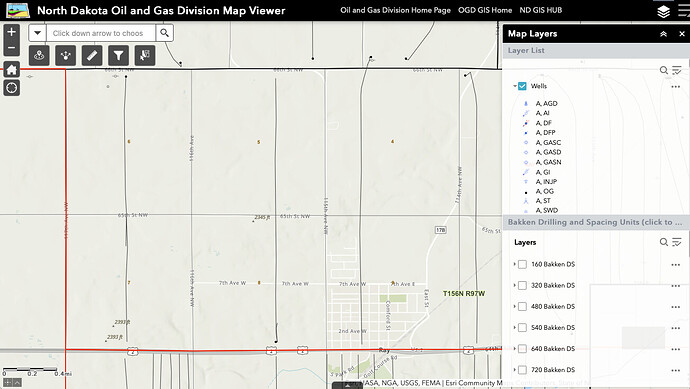Open the filter funnel tool
The image size is (690, 389).
coord(118,55)
